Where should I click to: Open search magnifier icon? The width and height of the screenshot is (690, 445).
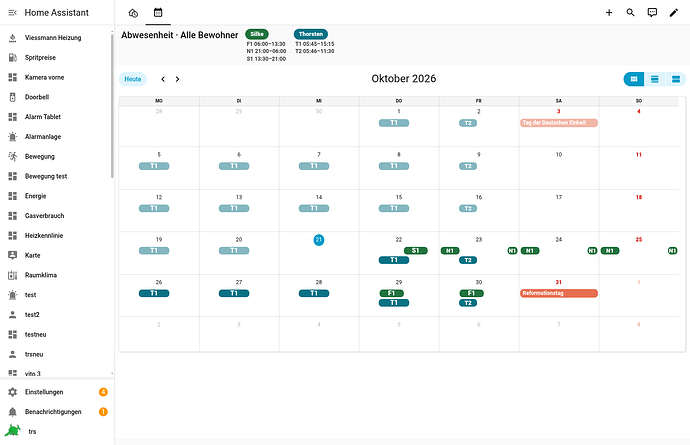(x=631, y=13)
